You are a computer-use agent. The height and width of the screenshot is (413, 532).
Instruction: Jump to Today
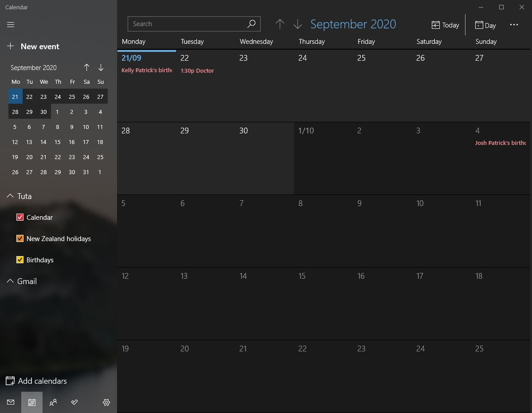click(446, 25)
